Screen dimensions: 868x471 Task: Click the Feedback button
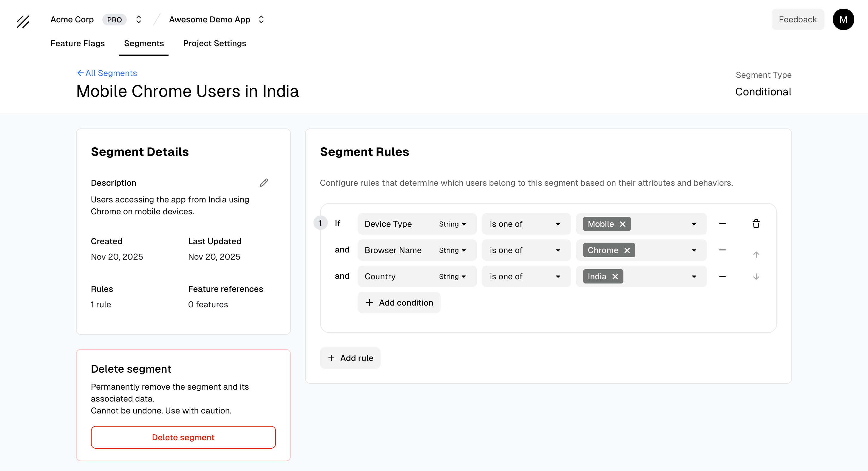click(798, 19)
